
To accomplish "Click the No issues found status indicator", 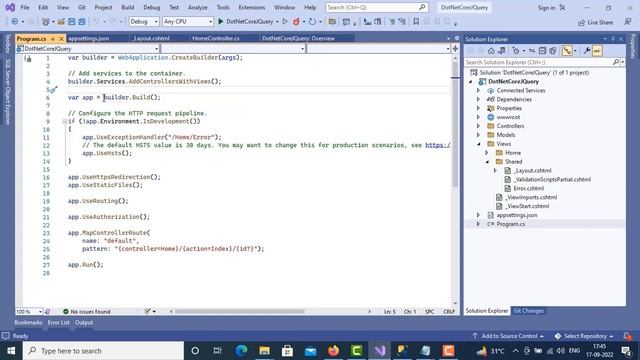I will point(87,311).
